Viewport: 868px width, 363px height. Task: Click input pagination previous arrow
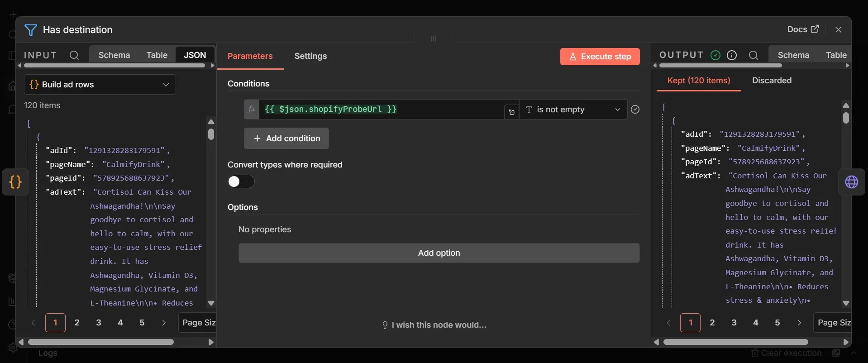tap(33, 323)
